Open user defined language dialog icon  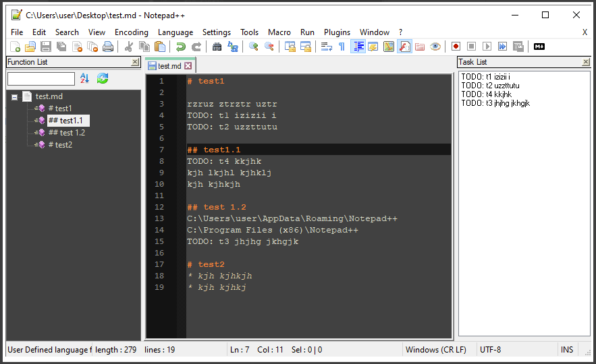(373, 47)
